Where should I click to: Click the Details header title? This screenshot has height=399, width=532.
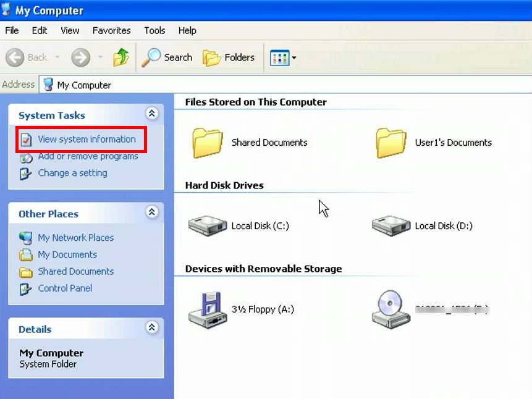[35, 329]
